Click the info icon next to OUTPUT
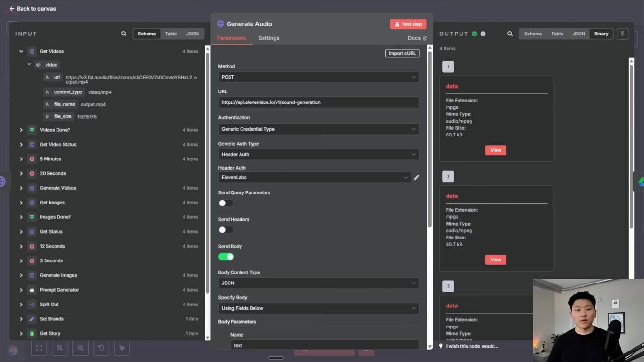The width and height of the screenshot is (644, 362). click(x=483, y=34)
